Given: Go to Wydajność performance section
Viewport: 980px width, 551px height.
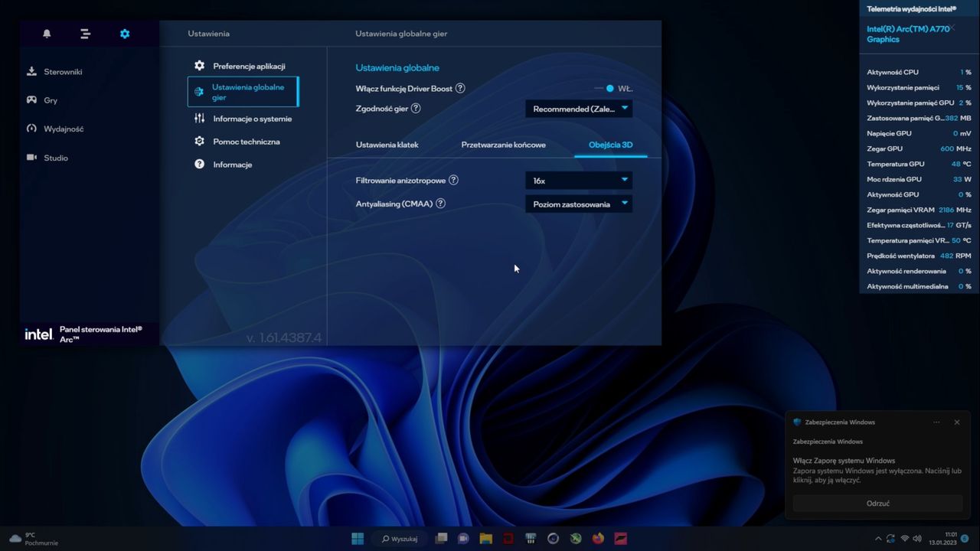Looking at the screenshot, I should point(55,129).
